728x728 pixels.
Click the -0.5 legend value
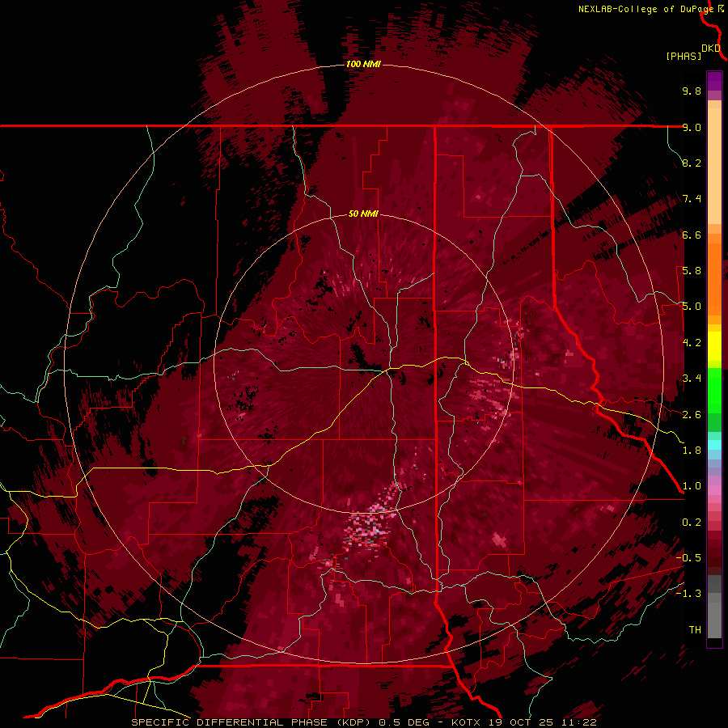(x=688, y=558)
